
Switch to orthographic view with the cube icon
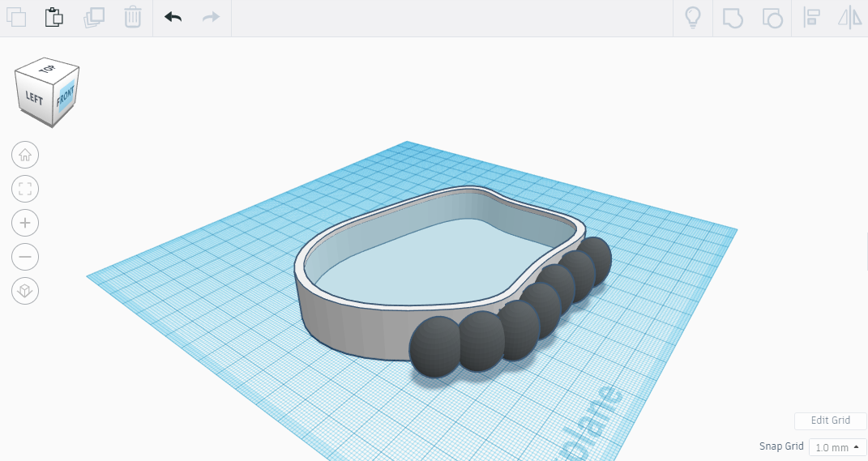coord(25,291)
